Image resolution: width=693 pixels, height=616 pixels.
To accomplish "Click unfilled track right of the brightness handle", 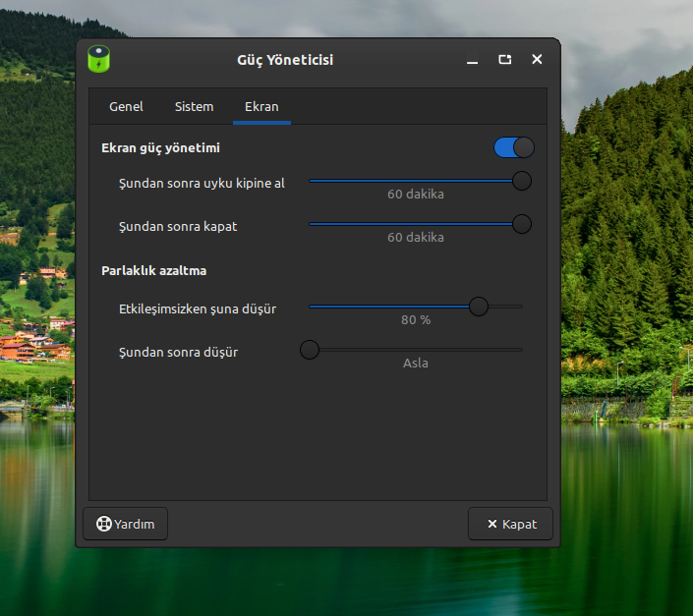I will click(x=506, y=307).
